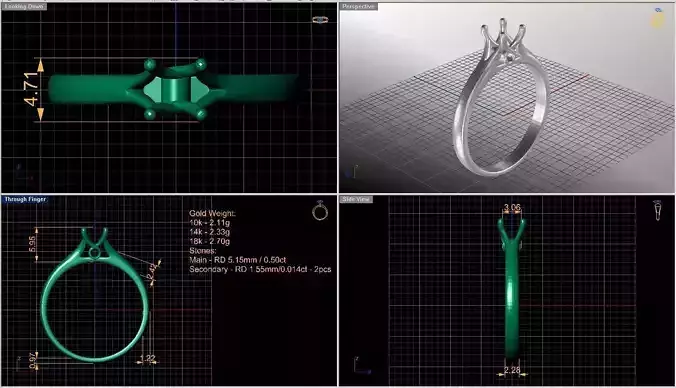The image size is (676, 388).
Task: Click the 1.22 shank thickness dimension
Action: 148,358
